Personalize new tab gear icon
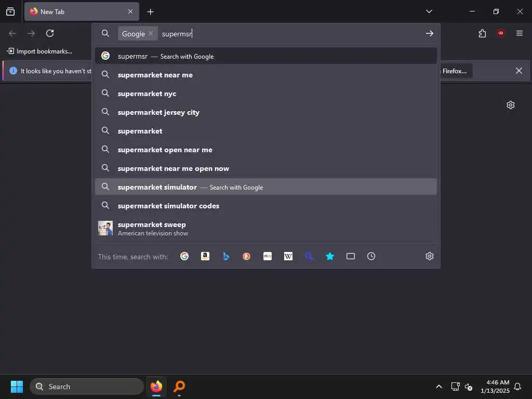 511,105
